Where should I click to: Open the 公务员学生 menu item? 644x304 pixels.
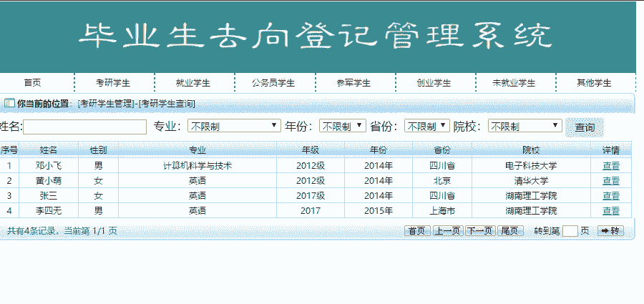[273, 82]
